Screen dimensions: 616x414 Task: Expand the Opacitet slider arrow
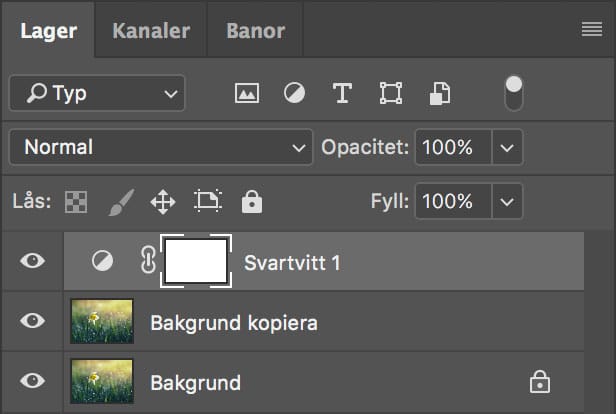pyautogui.click(x=507, y=148)
